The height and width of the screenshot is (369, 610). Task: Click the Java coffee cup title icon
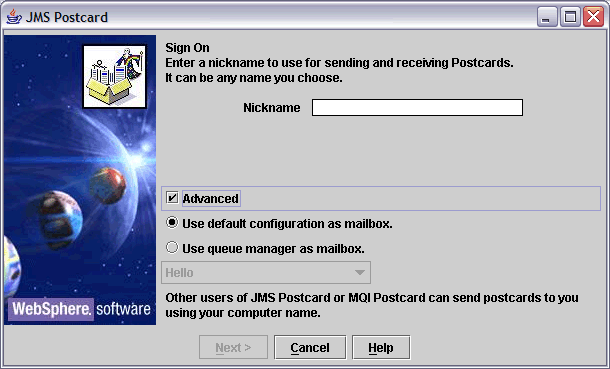14,17
